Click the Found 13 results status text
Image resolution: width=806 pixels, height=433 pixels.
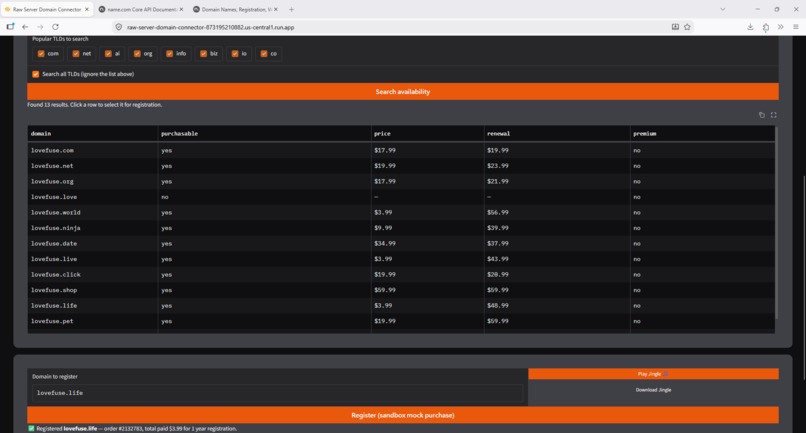point(95,105)
